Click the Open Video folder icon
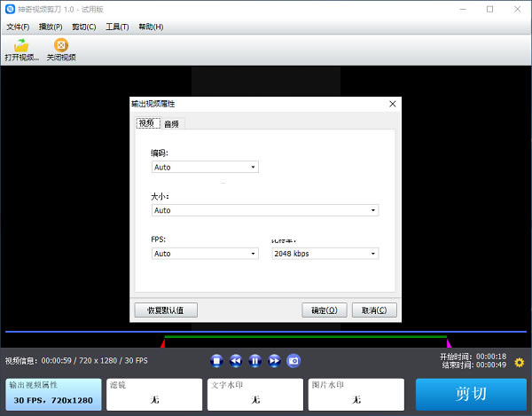This screenshot has width=532, height=416. click(x=21, y=45)
